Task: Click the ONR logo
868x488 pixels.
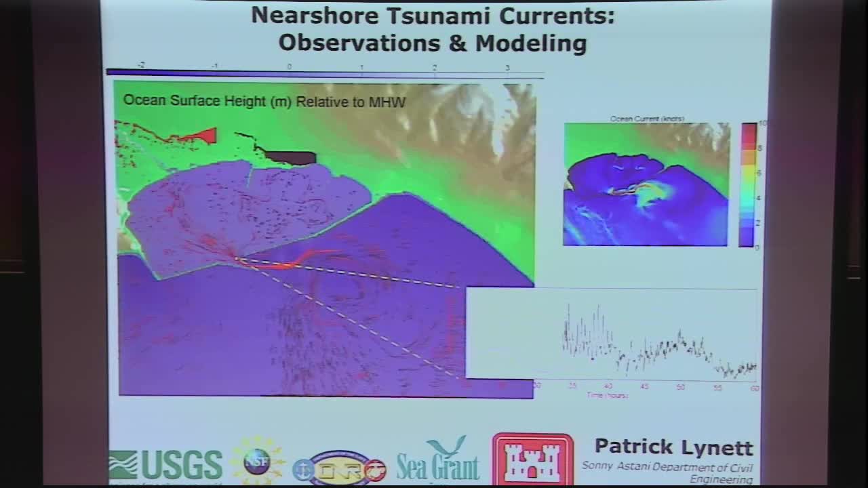Action: coord(338,468)
